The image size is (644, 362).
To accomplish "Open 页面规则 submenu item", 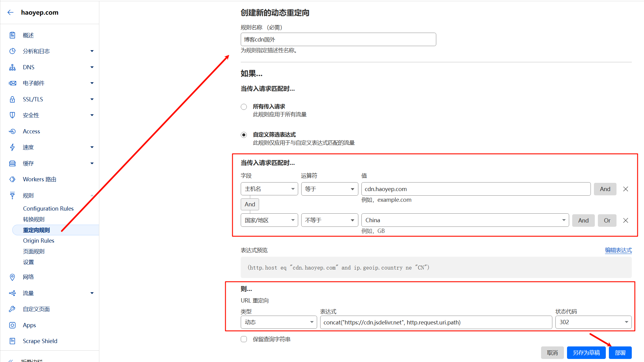I will 34,251.
